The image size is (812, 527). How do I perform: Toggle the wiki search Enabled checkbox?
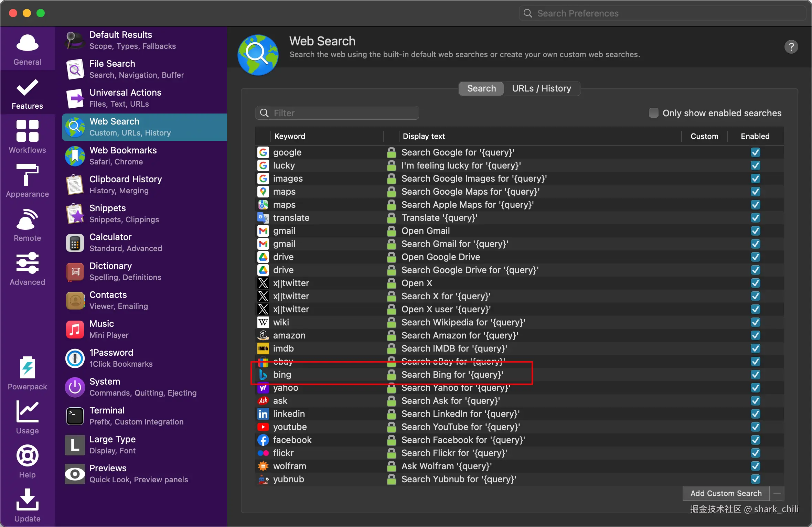(755, 322)
